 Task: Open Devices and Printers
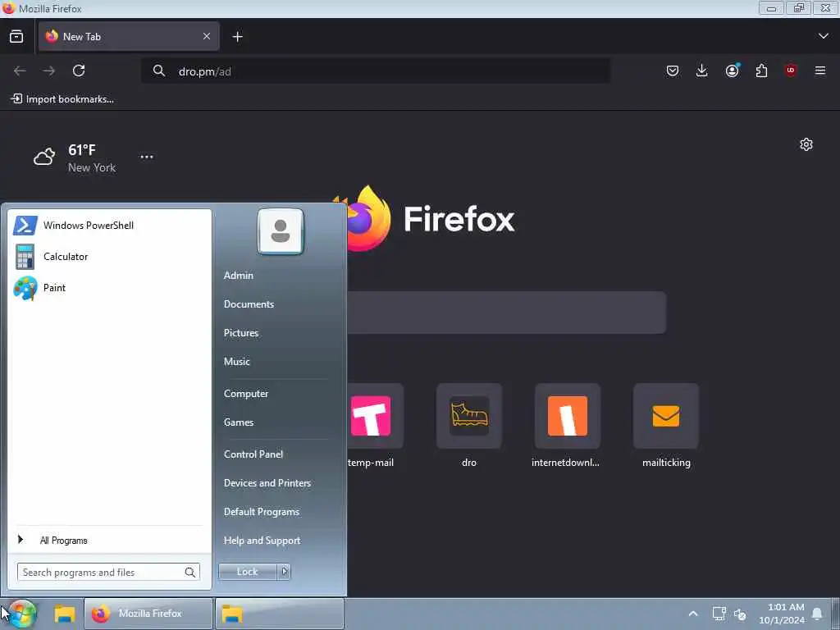[267, 483]
